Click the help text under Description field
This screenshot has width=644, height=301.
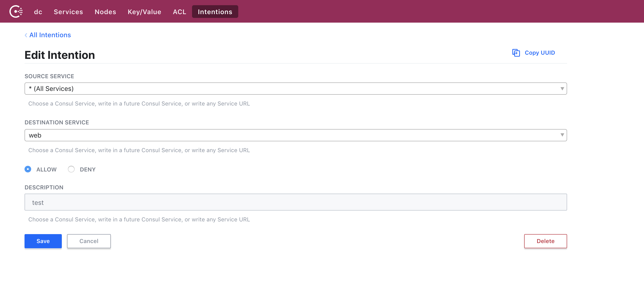click(139, 219)
